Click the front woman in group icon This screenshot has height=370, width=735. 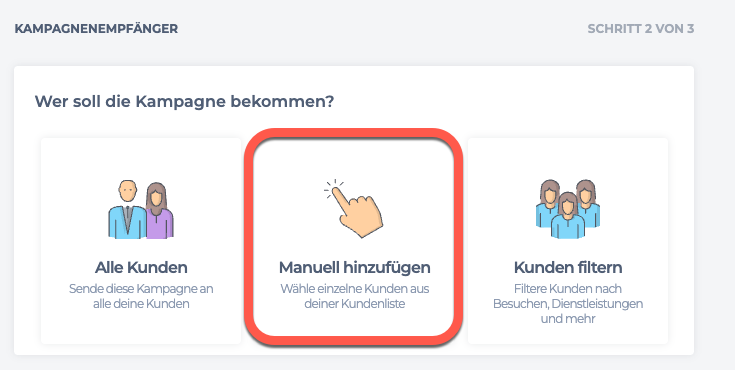point(568,216)
